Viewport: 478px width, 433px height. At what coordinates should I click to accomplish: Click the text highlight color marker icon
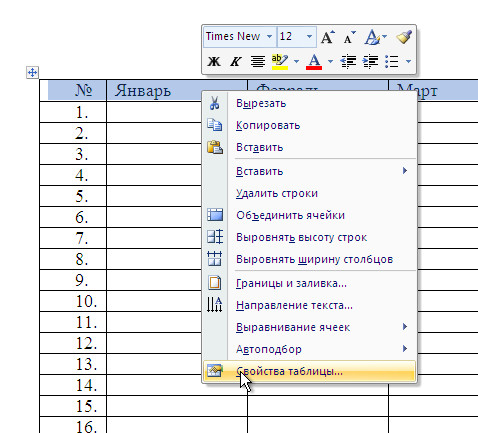pos(280,61)
